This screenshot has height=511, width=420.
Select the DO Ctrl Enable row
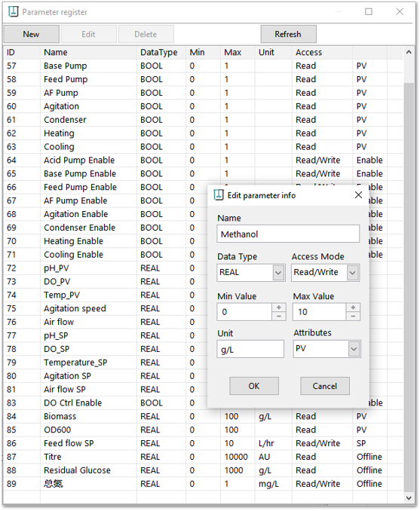tap(106, 402)
